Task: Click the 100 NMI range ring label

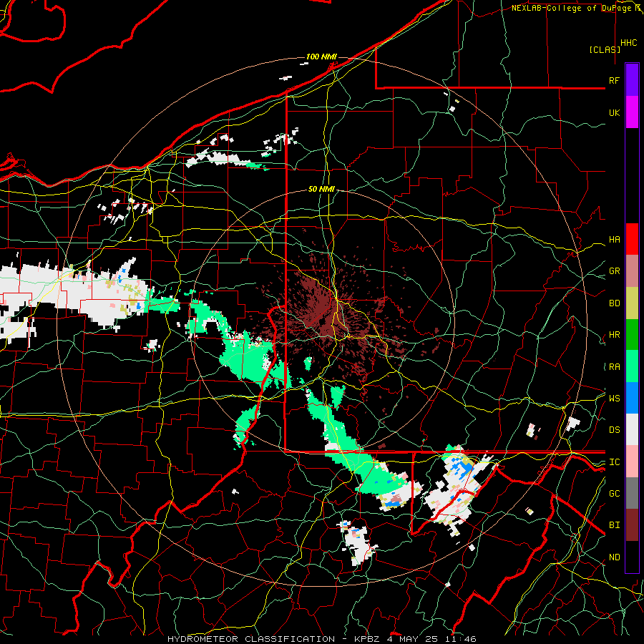Action: [x=321, y=57]
